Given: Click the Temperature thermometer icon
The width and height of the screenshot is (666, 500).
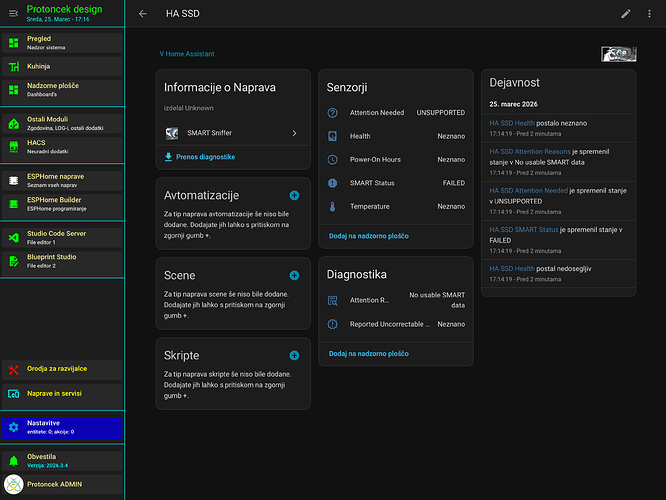Looking at the screenshot, I should point(333,206).
